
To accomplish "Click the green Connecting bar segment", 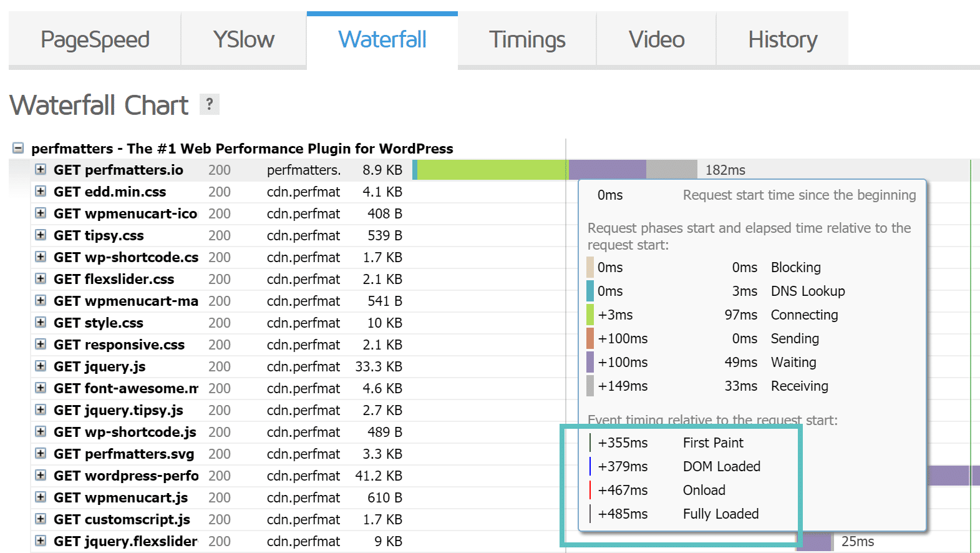I will (x=492, y=170).
